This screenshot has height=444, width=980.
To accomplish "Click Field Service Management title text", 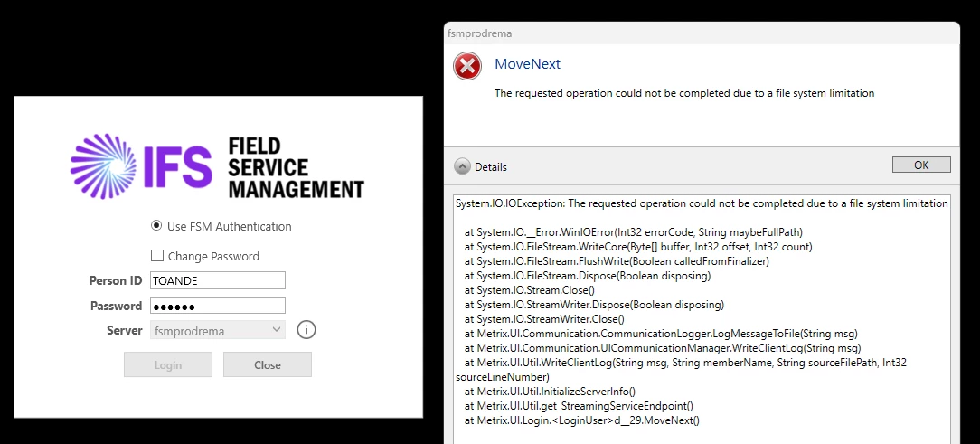I will click(297, 167).
